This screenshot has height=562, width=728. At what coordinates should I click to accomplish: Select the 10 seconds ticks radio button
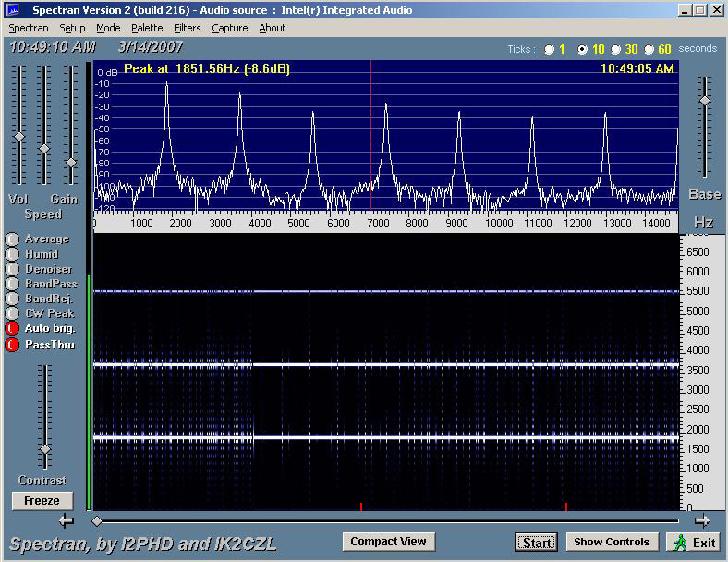[582, 50]
